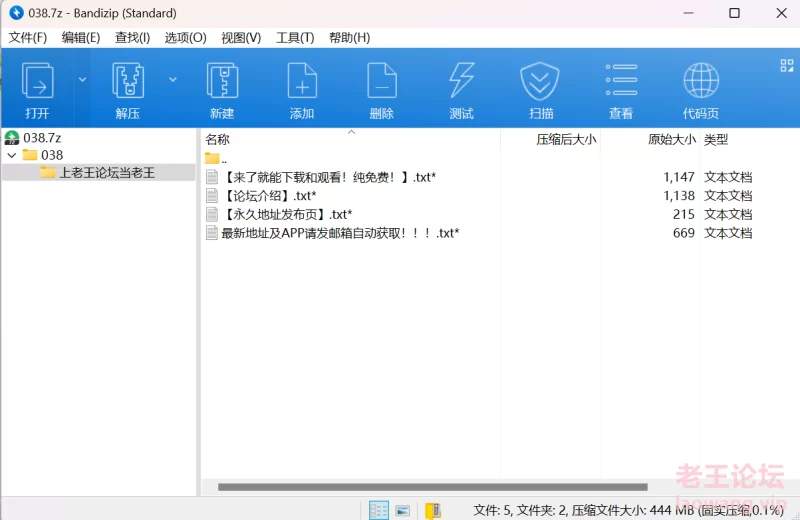Click the View (查看) list icon
This screenshot has width=800, height=520.
pyautogui.click(x=621, y=80)
